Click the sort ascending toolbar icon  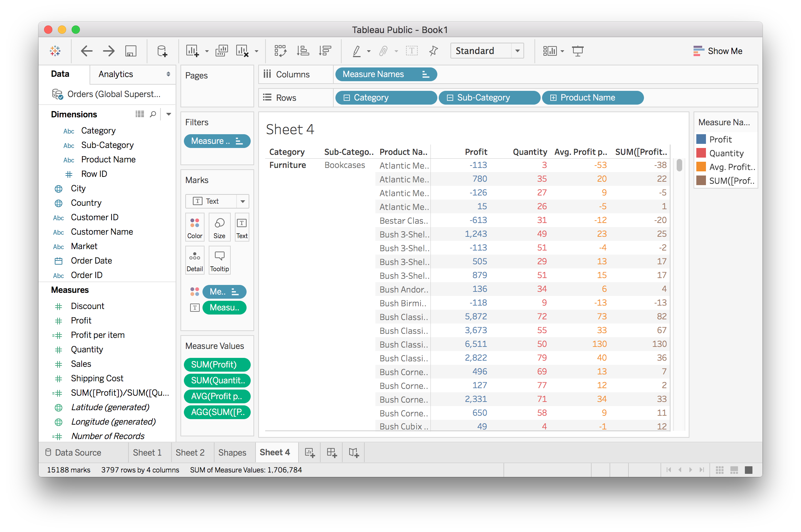tap(303, 51)
